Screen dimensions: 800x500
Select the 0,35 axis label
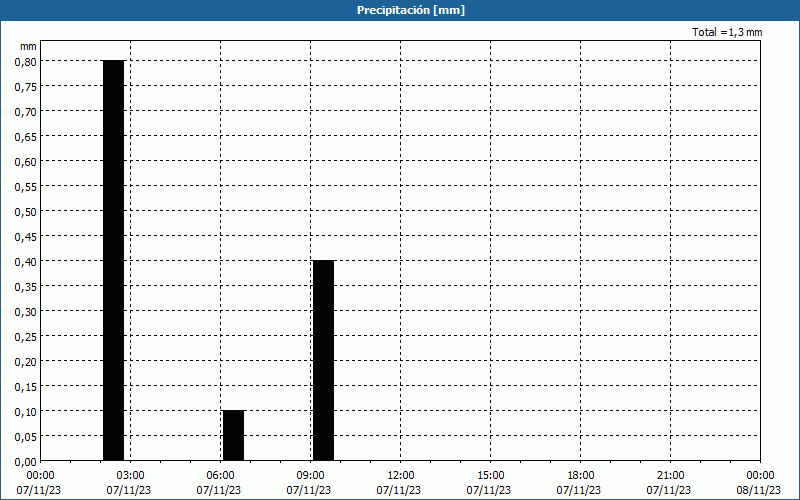(x=26, y=287)
